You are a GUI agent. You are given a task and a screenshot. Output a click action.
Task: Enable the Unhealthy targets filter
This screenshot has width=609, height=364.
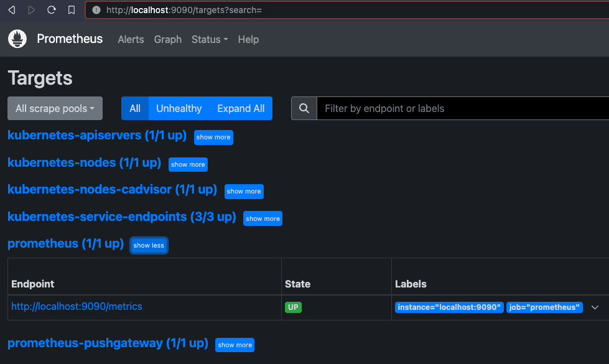point(179,108)
